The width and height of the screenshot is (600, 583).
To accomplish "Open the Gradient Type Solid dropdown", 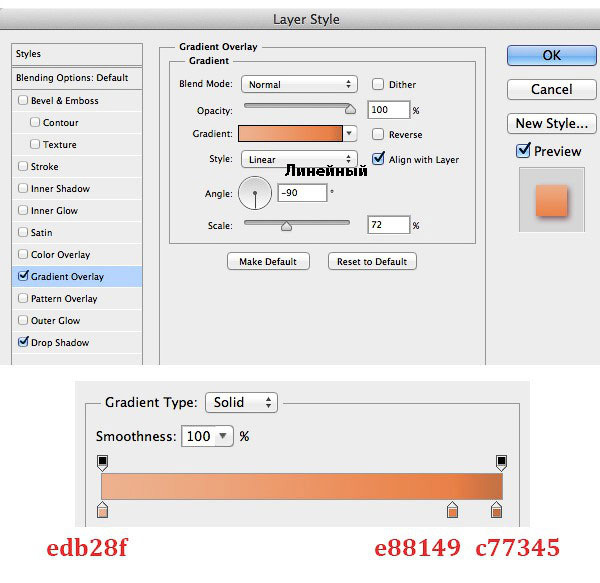I will pos(241,402).
